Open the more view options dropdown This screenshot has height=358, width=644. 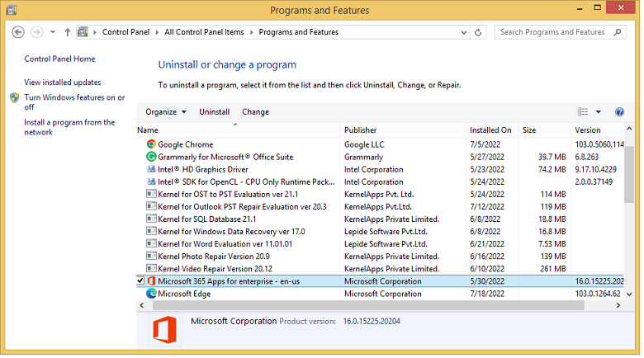point(599,112)
